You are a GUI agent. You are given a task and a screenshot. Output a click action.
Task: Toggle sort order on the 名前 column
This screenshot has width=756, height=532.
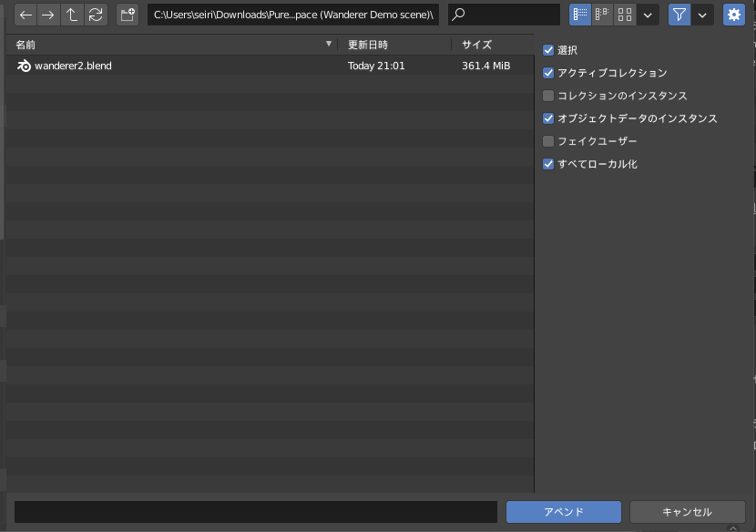[328, 44]
